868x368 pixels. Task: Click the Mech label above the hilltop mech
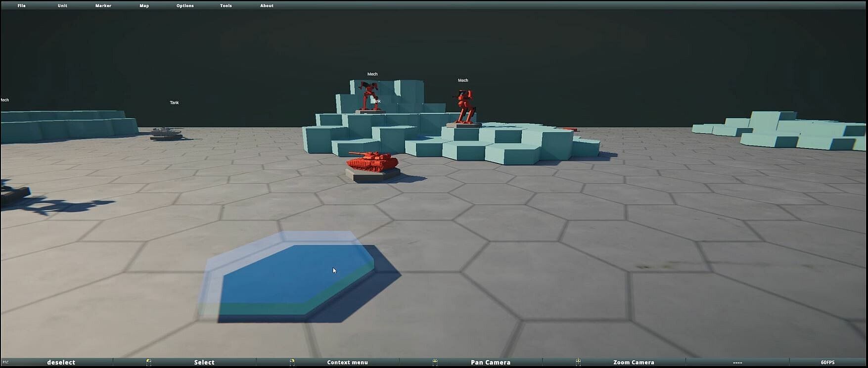point(372,74)
